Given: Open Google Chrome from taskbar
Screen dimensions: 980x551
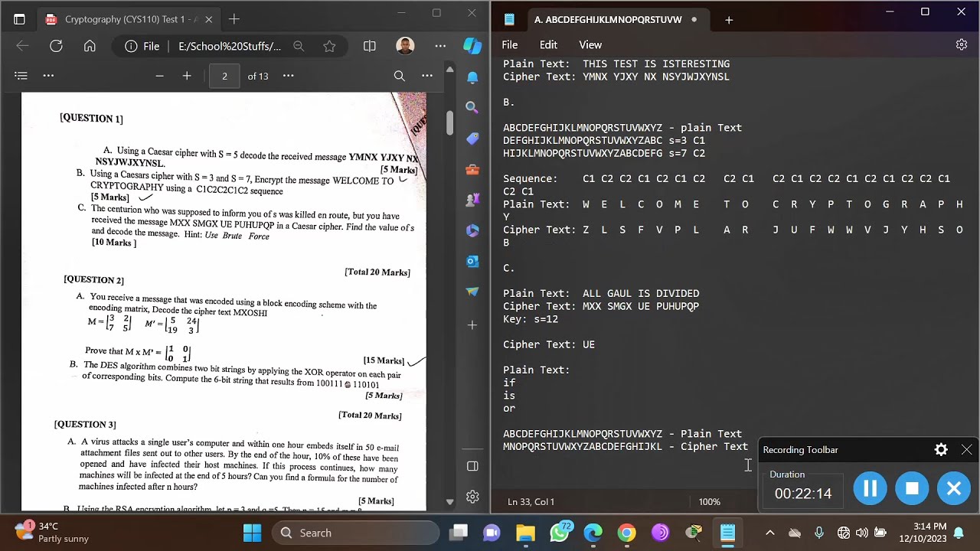Looking at the screenshot, I should point(626,533).
